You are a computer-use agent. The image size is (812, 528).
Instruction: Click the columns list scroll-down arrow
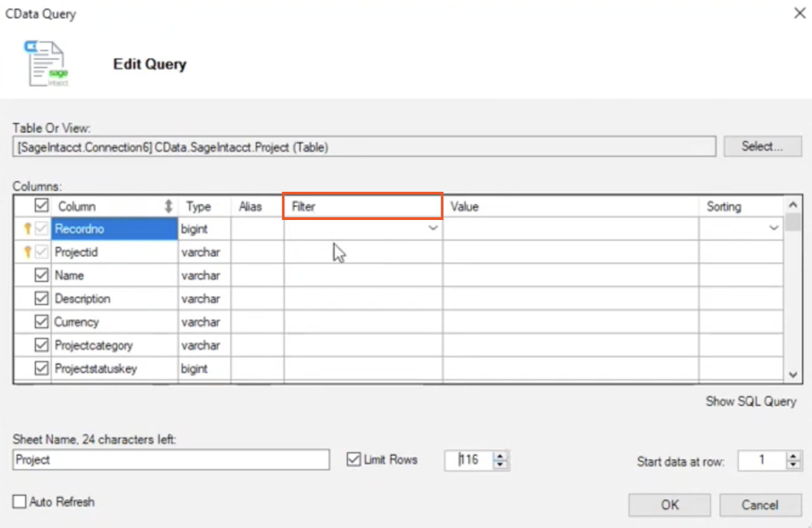(x=793, y=374)
